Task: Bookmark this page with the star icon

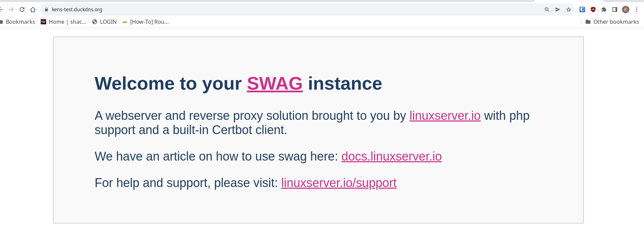Action: click(569, 10)
